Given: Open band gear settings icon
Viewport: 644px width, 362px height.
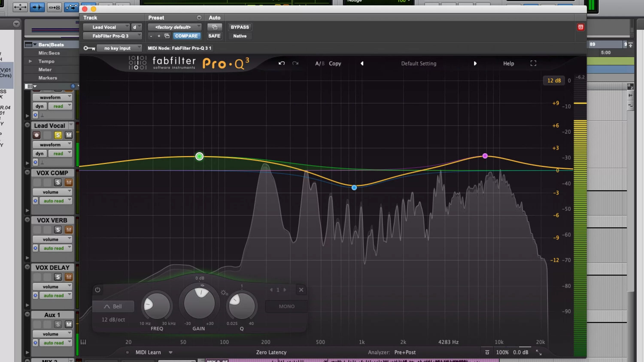Looking at the screenshot, I should tap(223, 292).
